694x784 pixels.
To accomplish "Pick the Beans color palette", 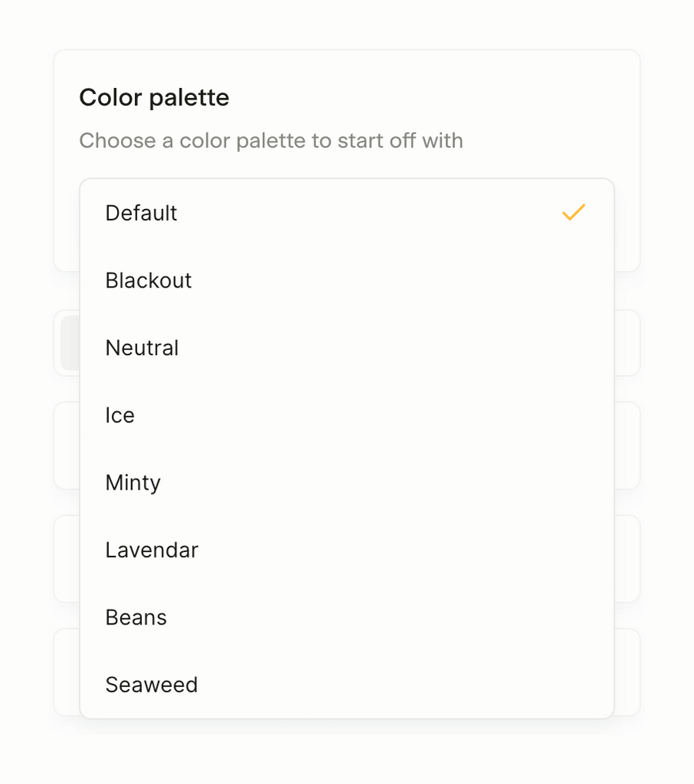I will [136, 617].
